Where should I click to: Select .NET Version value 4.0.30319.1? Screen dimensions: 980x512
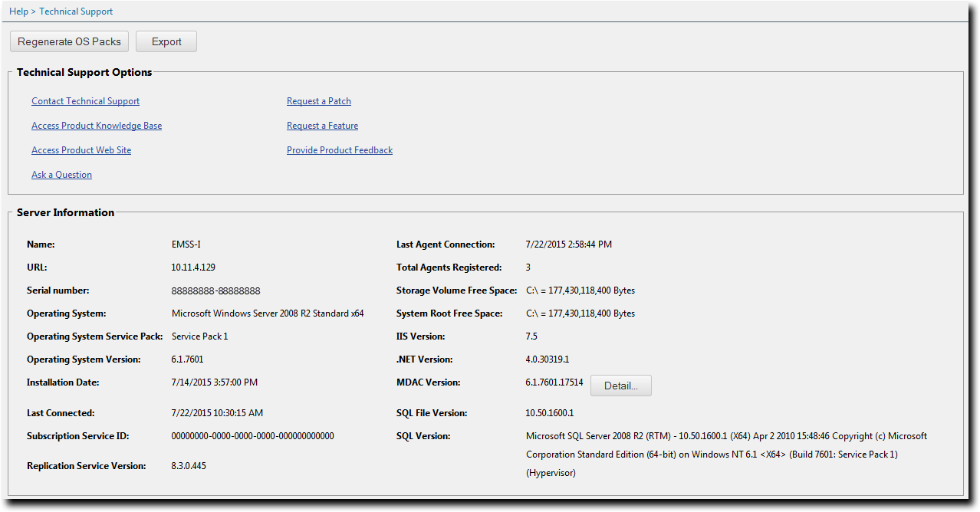[x=548, y=359]
